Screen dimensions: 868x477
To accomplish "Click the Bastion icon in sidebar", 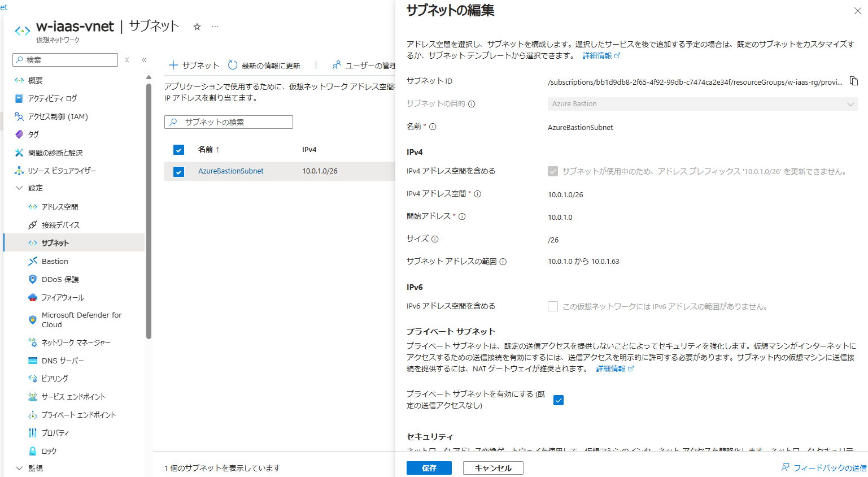I will click(x=33, y=261).
